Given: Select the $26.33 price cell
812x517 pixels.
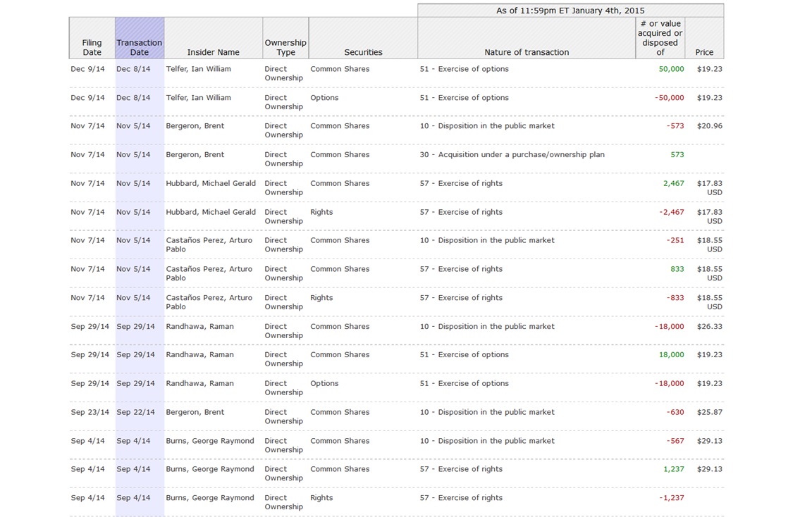Looking at the screenshot, I should pos(709,327).
